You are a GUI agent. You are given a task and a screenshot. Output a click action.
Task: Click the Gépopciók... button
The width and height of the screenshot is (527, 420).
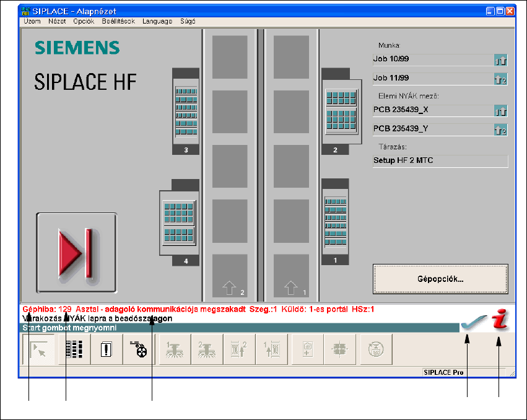[440, 279]
